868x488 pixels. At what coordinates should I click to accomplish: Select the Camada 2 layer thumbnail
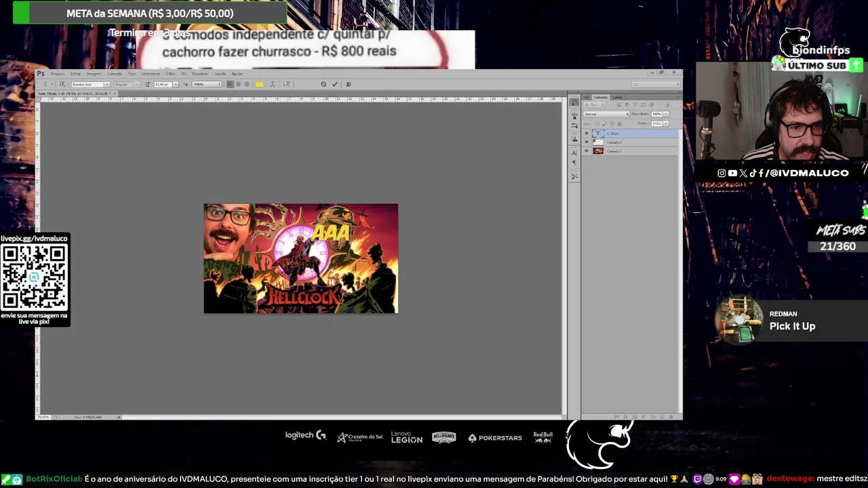pos(598,142)
